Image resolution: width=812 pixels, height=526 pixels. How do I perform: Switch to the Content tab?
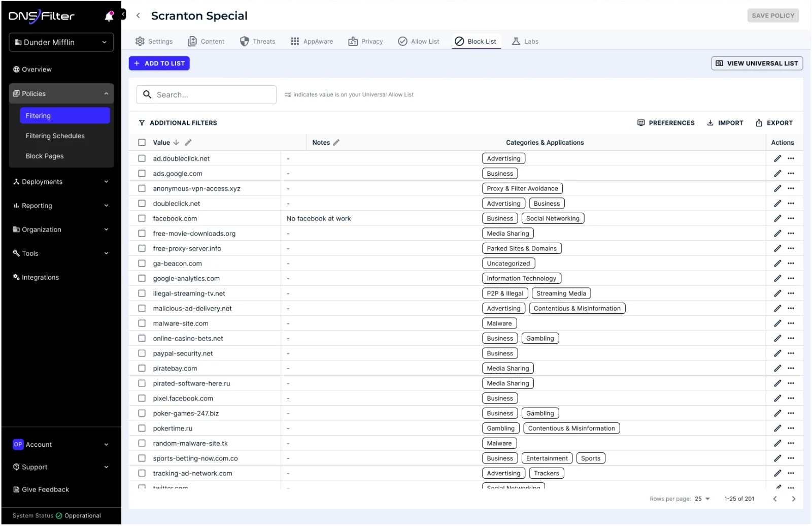pos(206,42)
